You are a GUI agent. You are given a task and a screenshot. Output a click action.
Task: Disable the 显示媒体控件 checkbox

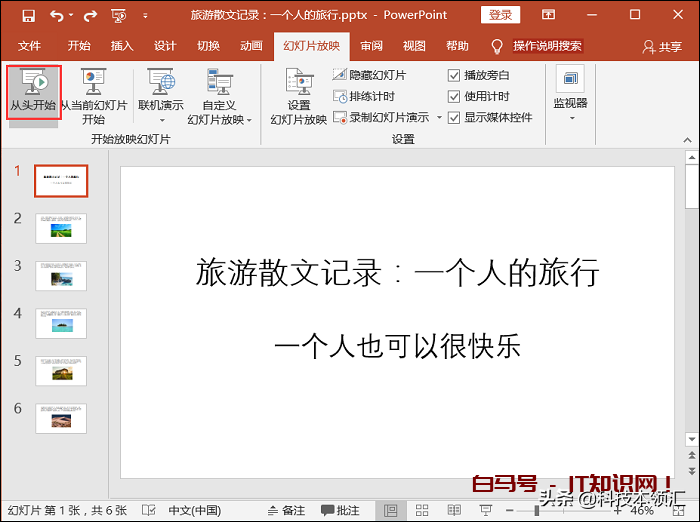click(455, 118)
